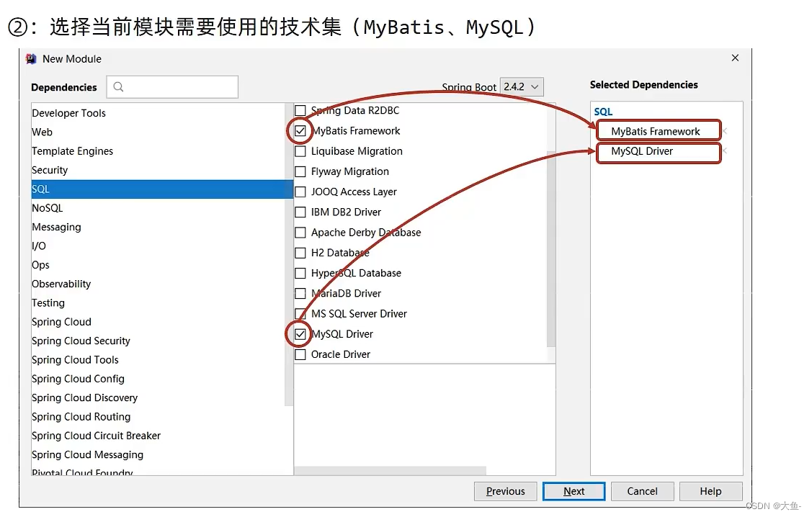Image resolution: width=812 pixels, height=517 pixels.
Task: Select the JOOQ Access Layer checkbox
Action: point(300,192)
